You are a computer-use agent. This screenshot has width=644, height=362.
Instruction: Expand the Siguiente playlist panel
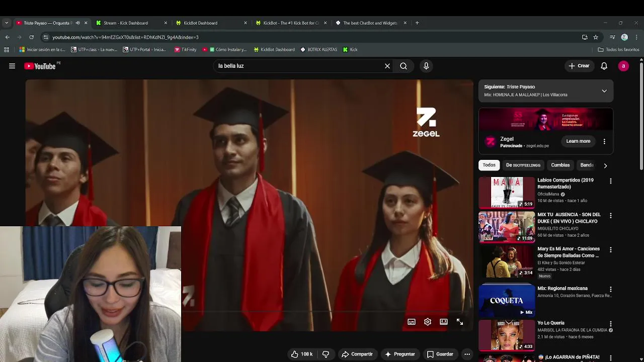pyautogui.click(x=604, y=91)
